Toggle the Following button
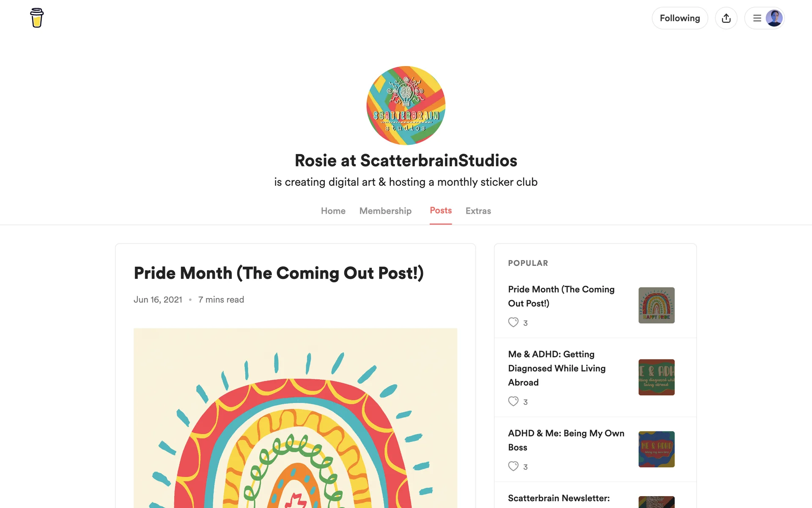 point(680,18)
